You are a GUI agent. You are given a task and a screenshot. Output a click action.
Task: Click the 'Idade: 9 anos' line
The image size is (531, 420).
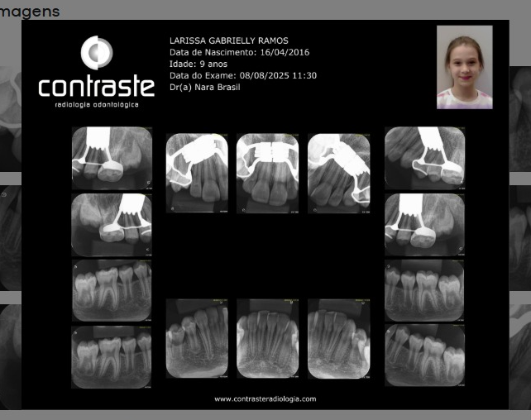coord(199,64)
